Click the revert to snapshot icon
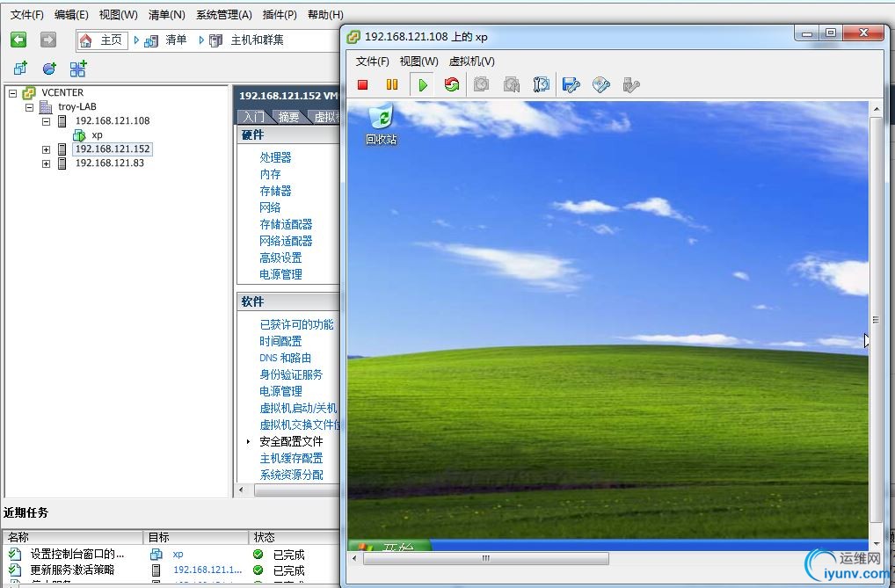Image resolution: width=895 pixels, height=588 pixels. point(512,85)
